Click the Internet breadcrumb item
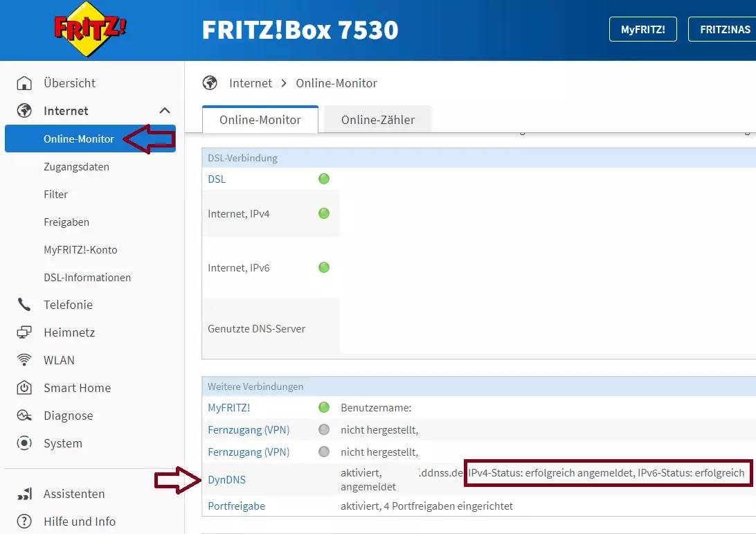Image resolution: width=756 pixels, height=534 pixels. tap(250, 83)
